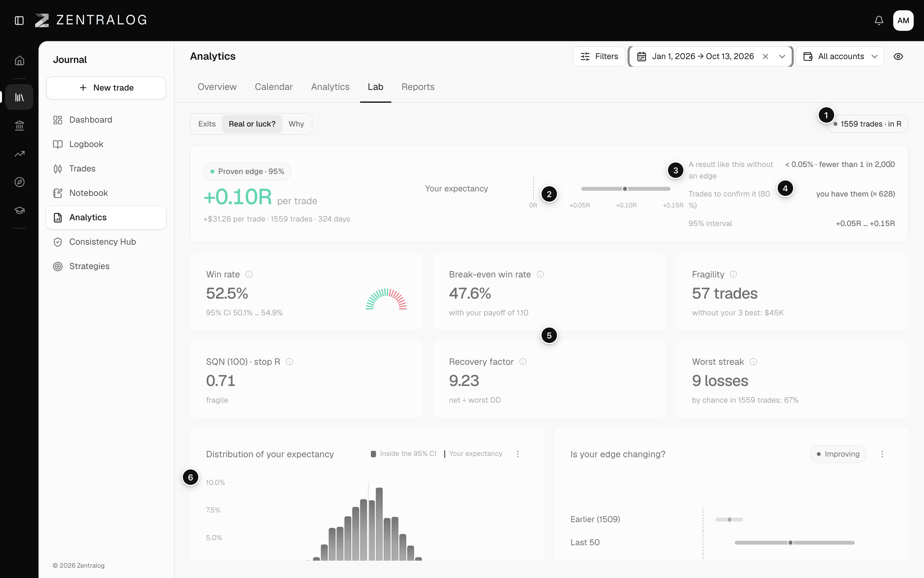
Task: Select the Exits segment
Action: point(207,124)
